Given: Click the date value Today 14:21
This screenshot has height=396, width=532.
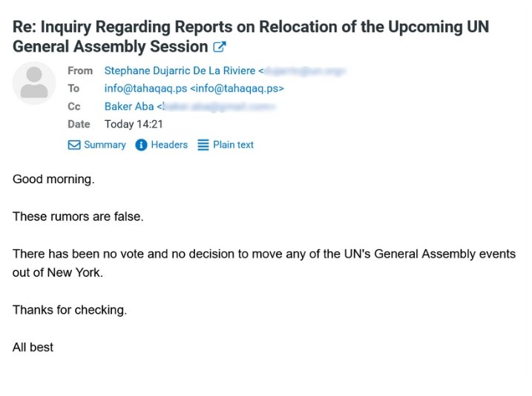Looking at the screenshot, I should point(134,124).
